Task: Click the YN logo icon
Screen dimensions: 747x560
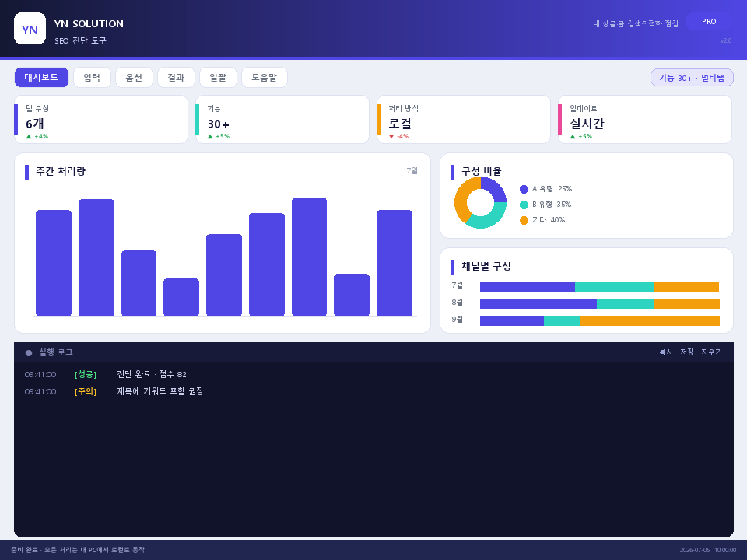Action: pyautogui.click(x=30, y=29)
